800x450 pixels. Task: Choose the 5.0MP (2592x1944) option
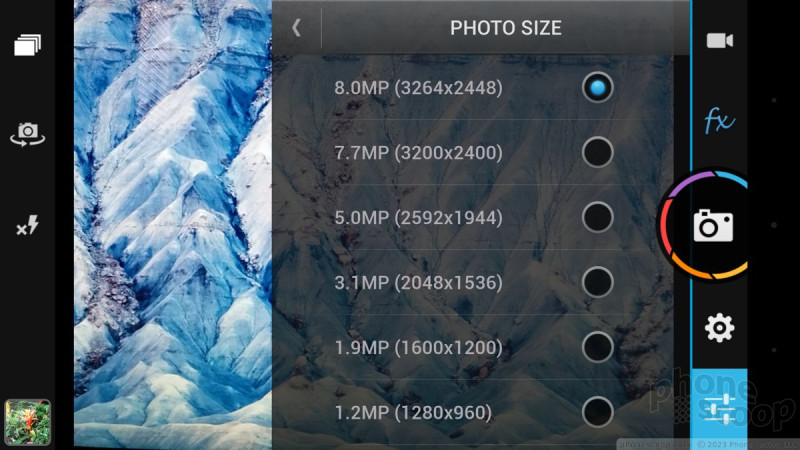pos(472,217)
